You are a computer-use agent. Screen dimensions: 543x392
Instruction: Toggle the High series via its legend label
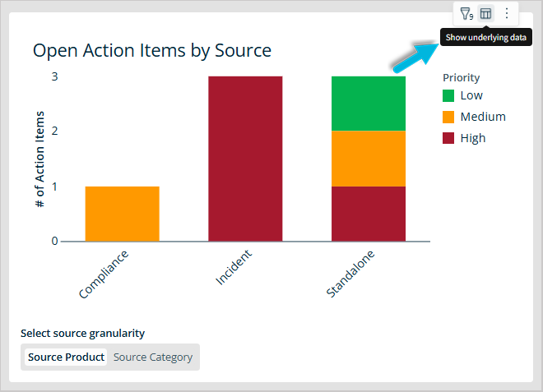click(x=473, y=138)
